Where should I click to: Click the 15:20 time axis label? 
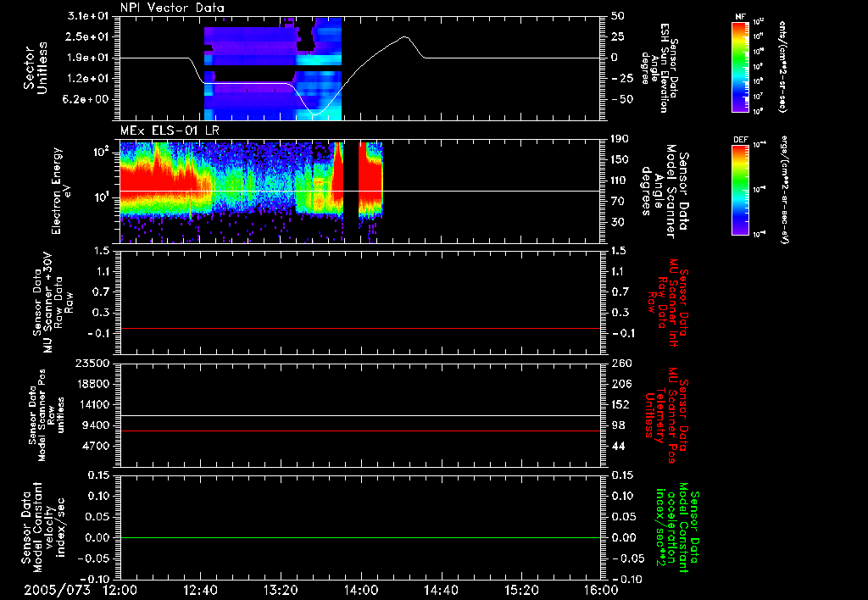click(x=521, y=590)
